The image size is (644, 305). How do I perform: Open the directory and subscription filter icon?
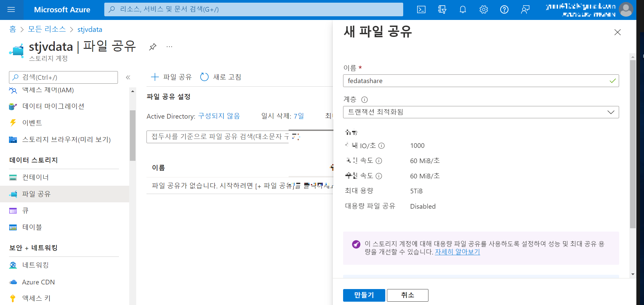click(442, 10)
